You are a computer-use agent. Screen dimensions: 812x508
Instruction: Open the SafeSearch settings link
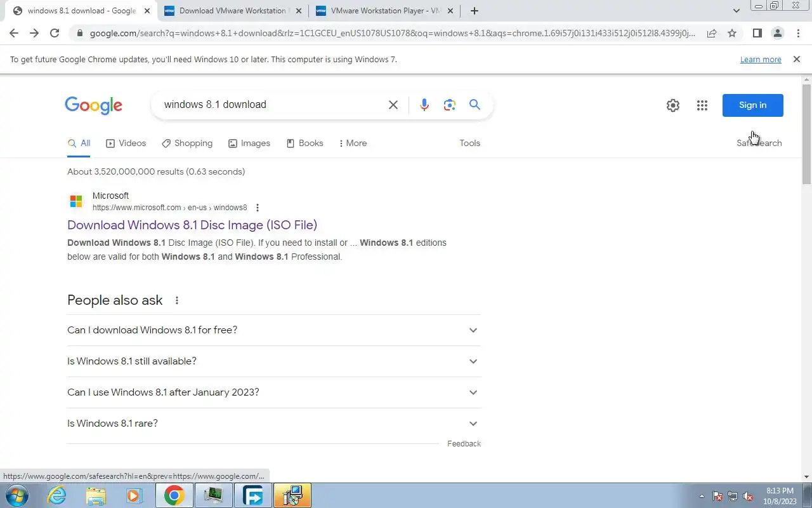coord(759,144)
